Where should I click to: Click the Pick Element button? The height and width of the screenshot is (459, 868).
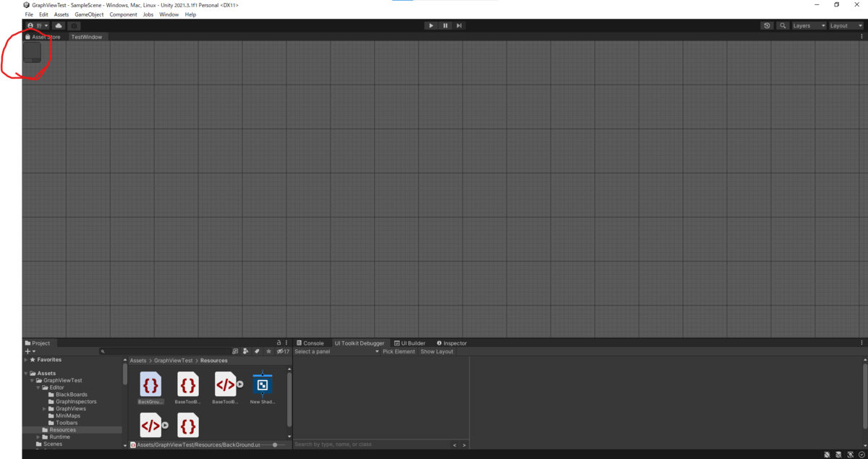(398, 351)
